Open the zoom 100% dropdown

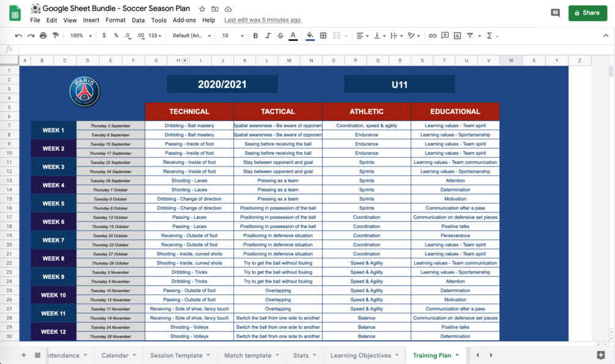[81, 35]
